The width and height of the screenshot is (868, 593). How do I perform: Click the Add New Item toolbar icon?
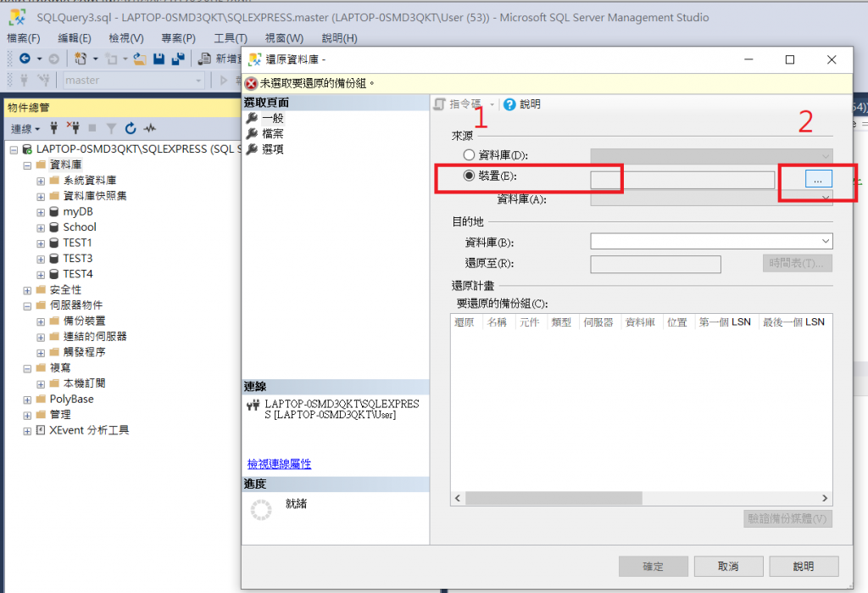[112, 59]
